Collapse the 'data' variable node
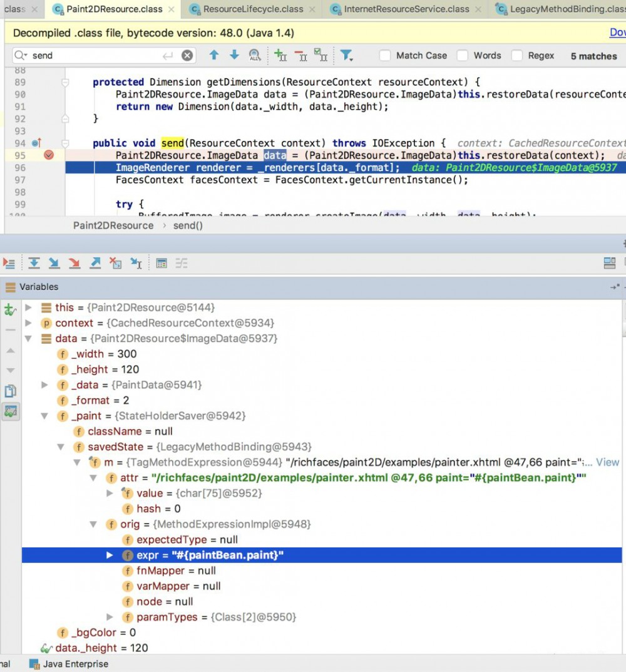Image resolution: width=626 pixels, height=672 pixels. [x=28, y=338]
